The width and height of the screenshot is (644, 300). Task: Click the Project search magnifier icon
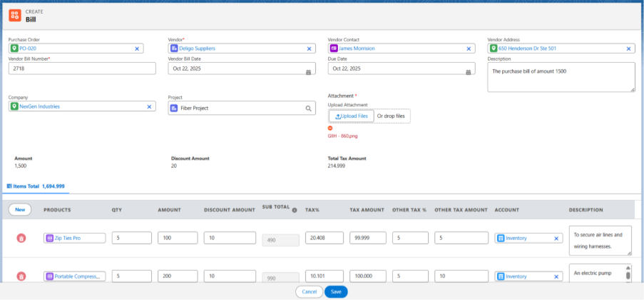click(309, 109)
